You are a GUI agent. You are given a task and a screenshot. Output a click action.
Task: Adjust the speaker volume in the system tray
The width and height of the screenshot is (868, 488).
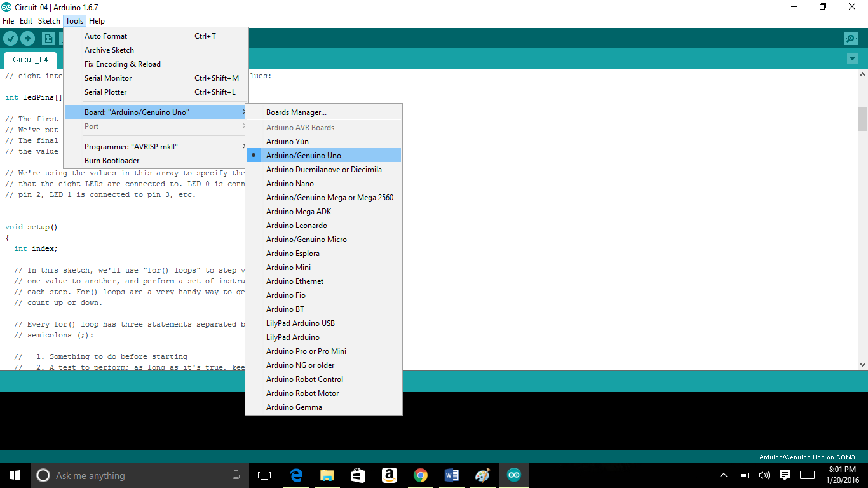pos(764,475)
